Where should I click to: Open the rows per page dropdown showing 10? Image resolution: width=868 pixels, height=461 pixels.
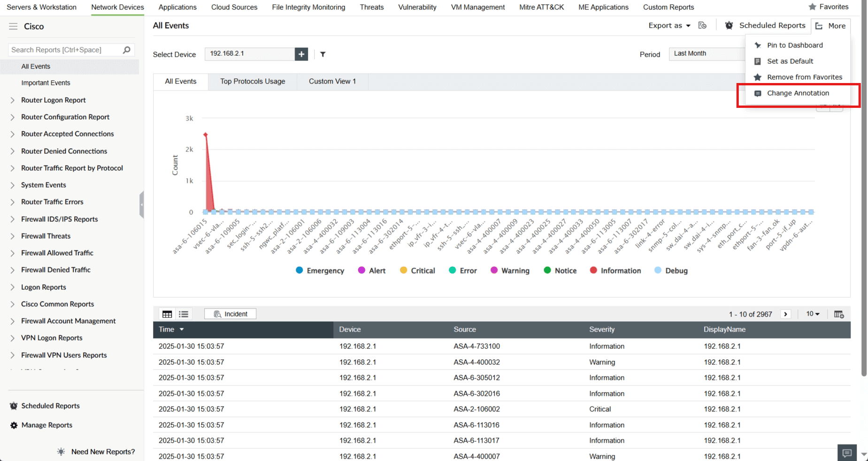(813, 314)
